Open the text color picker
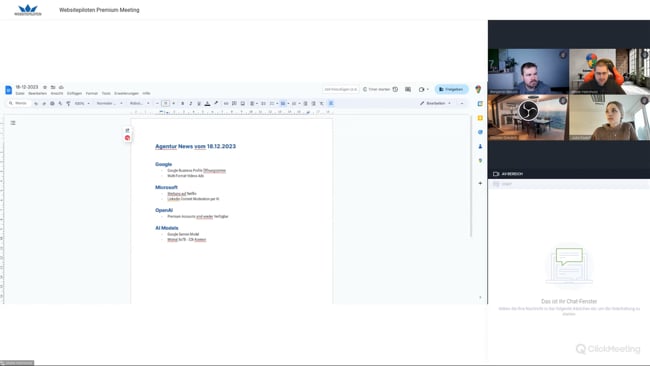 tap(207, 103)
